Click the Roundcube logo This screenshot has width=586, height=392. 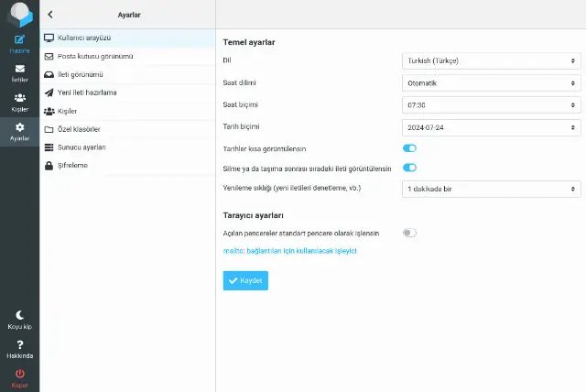pyautogui.click(x=20, y=15)
